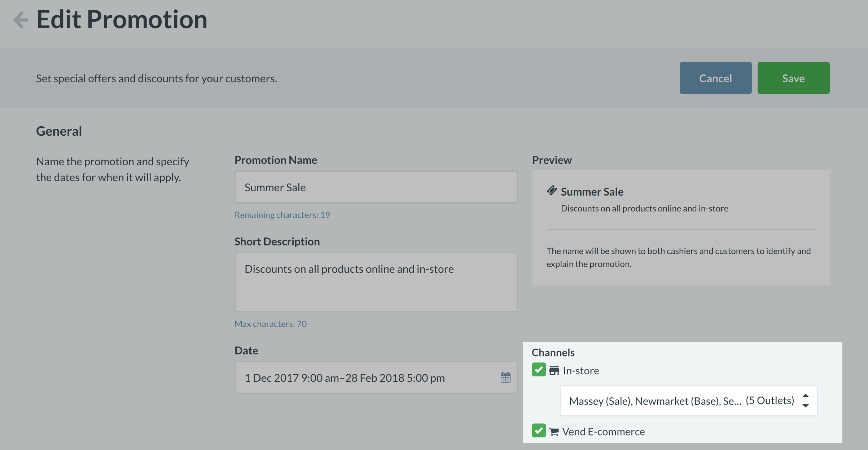Click the back arrow next to Edit Promotion
This screenshot has width=868, height=450.
coord(21,19)
